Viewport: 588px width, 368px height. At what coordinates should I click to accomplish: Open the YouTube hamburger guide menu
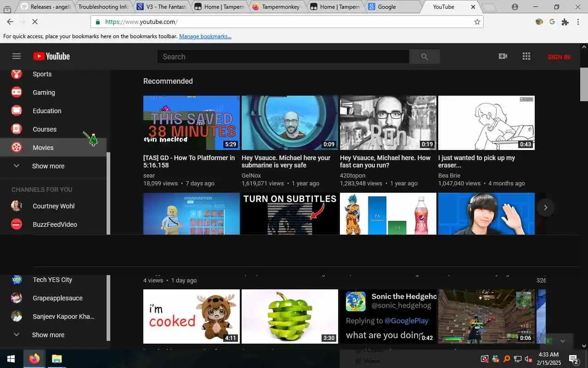coord(17,56)
